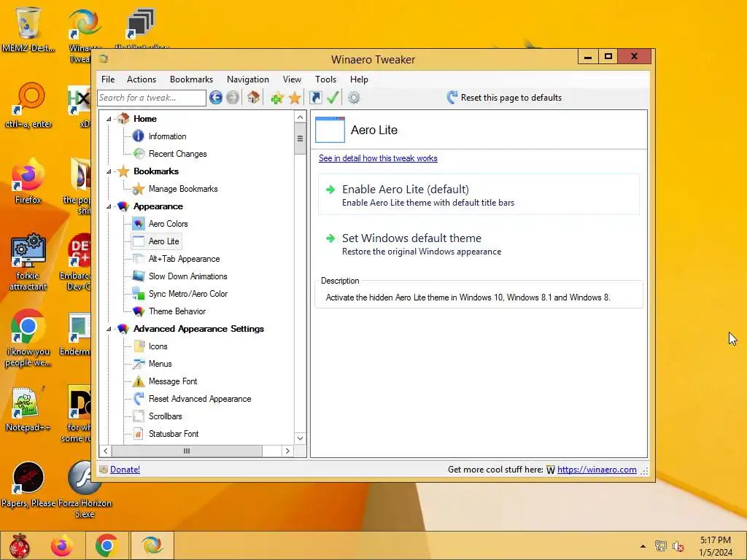Open Papers, Please desktop shortcut
Screen dimensions: 747x560
pos(28,484)
